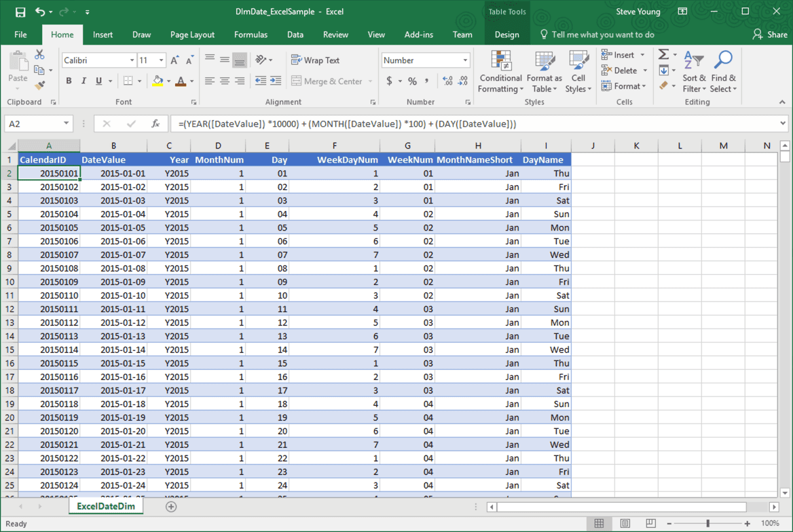Click the Name Box showing A2
The height and width of the screenshot is (532, 793).
[33, 123]
